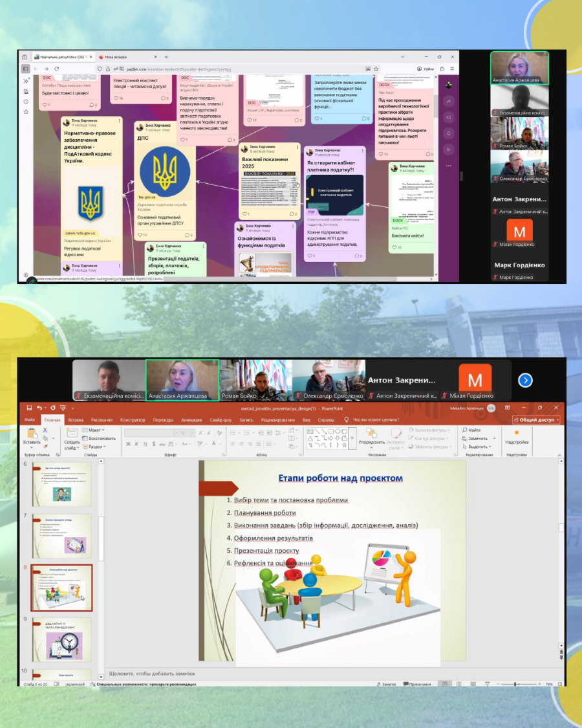Click the blue next-participants arrow button
Image resolution: width=582 pixels, height=728 pixels.
pyautogui.click(x=525, y=381)
